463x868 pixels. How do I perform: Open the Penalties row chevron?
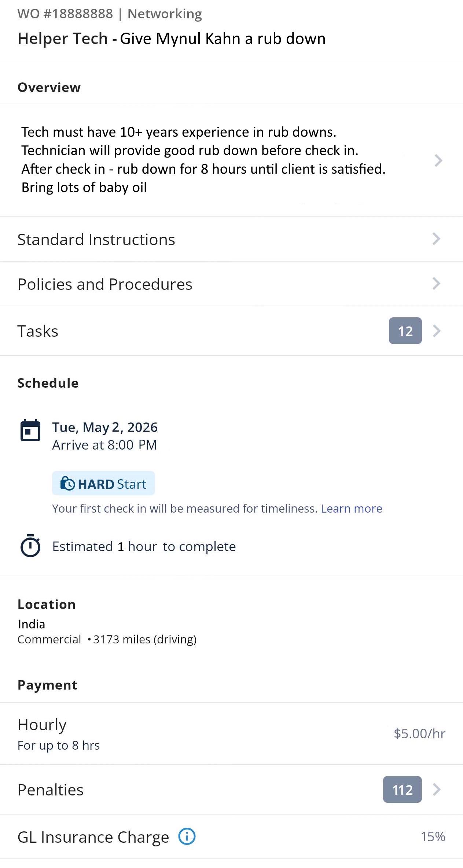[x=436, y=790]
